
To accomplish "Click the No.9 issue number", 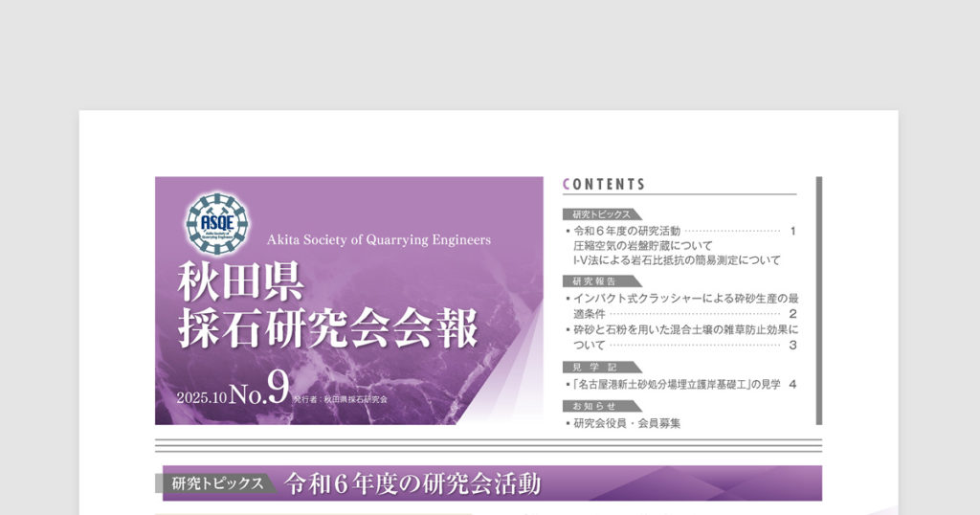I will (x=257, y=391).
